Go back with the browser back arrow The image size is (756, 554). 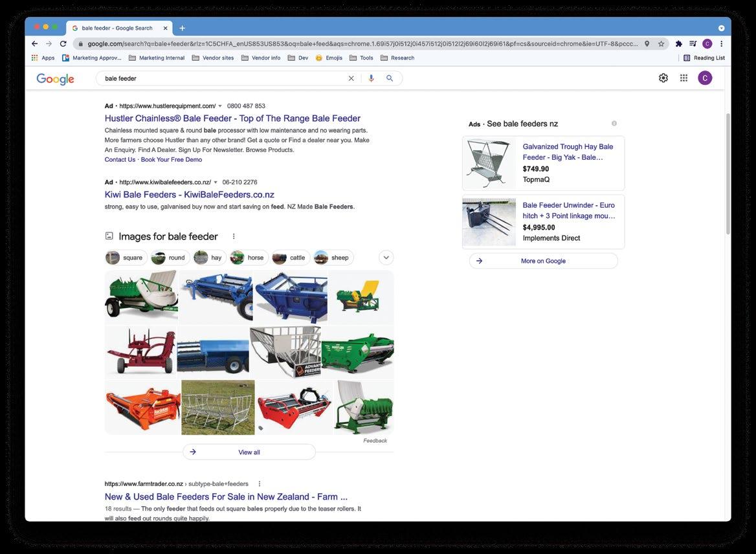coord(35,43)
